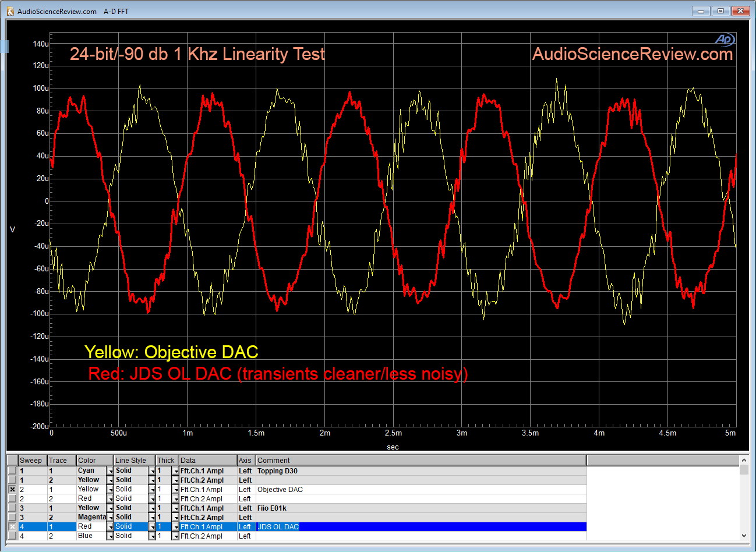Open Line Style dropdown in Fiio E01k row
Image resolution: width=756 pixels, height=552 pixels.
(152, 508)
